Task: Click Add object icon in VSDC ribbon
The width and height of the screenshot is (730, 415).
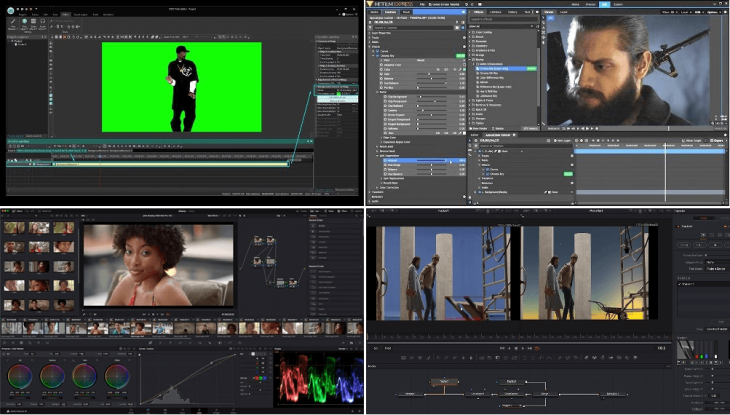Action: (x=24, y=23)
